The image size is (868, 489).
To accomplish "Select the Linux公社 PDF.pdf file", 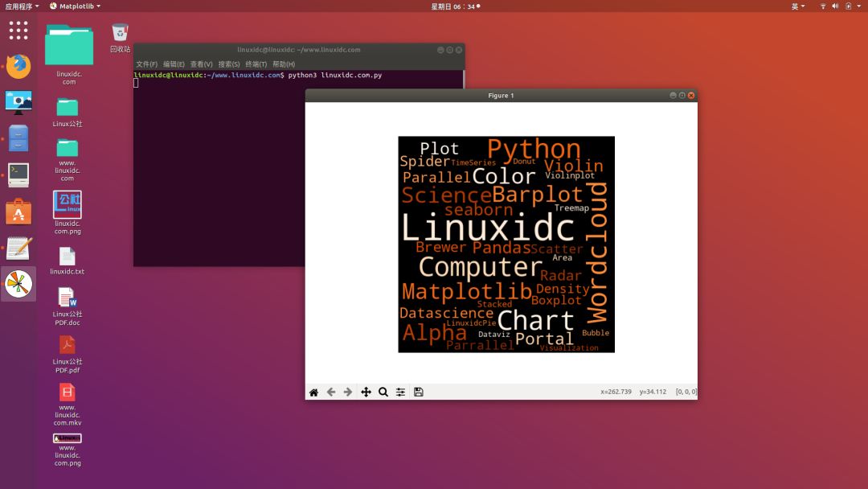I will coord(67,355).
